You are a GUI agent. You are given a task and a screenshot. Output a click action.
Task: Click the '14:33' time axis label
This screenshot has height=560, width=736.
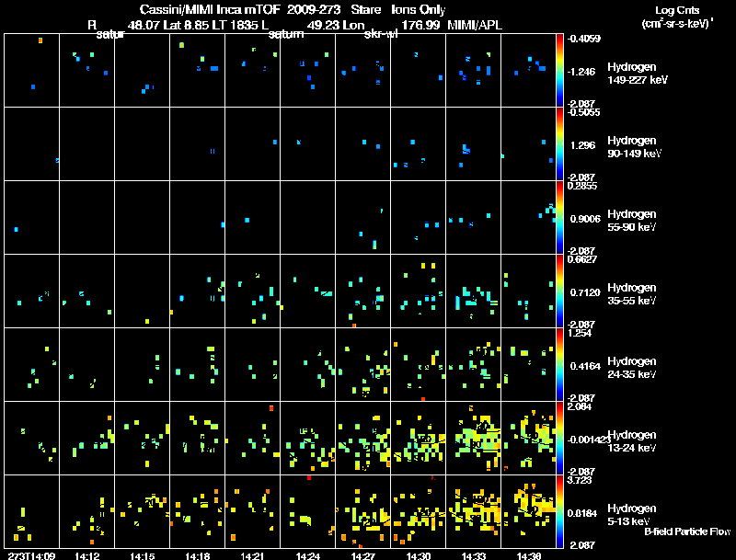coord(473,555)
